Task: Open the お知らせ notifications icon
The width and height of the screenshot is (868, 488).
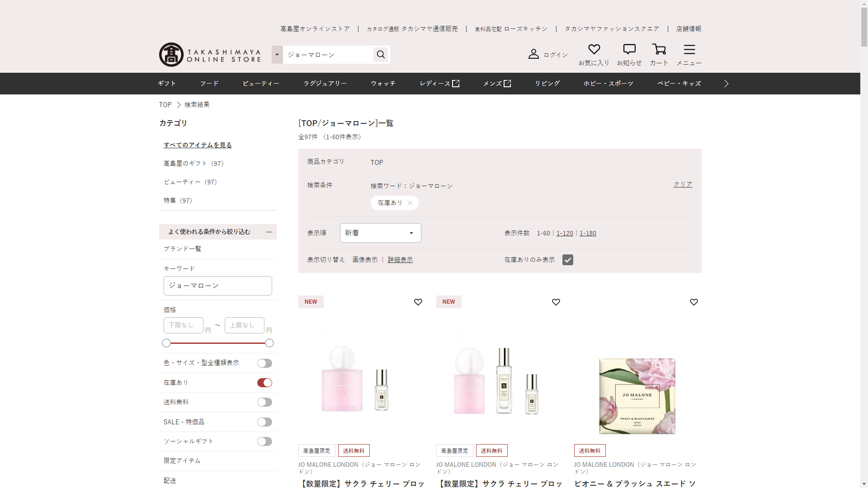Action: (629, 49)
